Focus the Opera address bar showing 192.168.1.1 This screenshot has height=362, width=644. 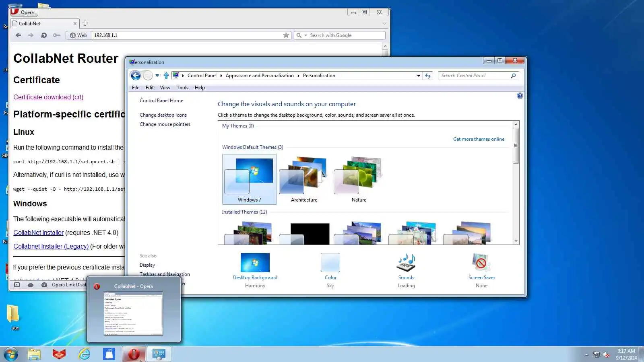pos(187,35)
